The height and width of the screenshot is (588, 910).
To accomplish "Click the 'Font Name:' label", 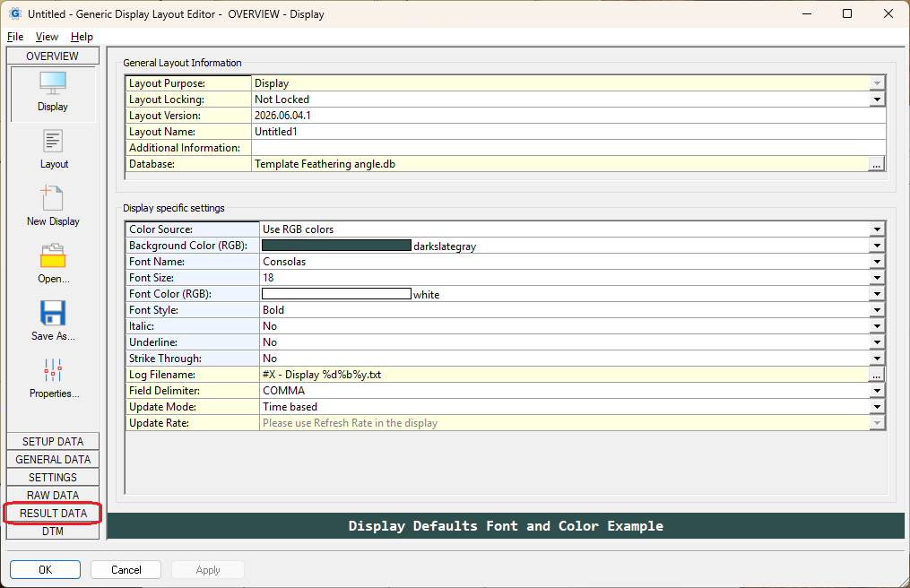I will coord(157,262).
